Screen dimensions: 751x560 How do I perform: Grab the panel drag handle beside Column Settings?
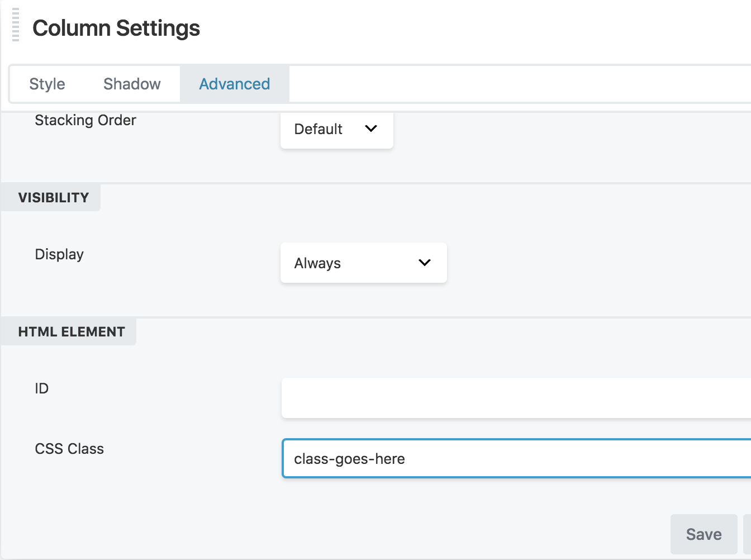16,25
